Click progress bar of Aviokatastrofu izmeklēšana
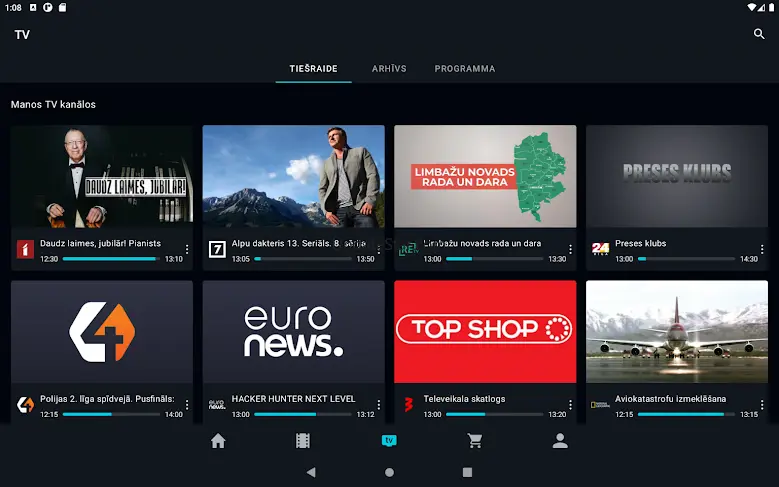Image resolution: width=779 pixels, height=487 pixels. 687,414
